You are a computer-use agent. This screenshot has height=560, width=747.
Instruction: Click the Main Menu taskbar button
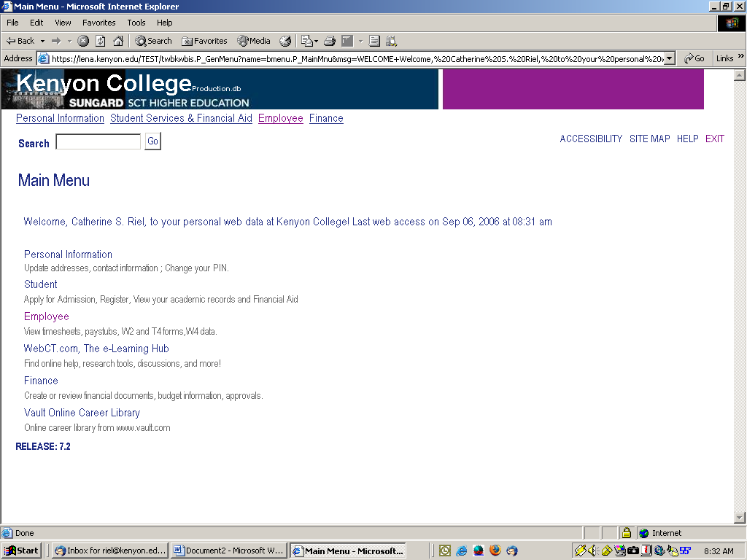[348, 551]
